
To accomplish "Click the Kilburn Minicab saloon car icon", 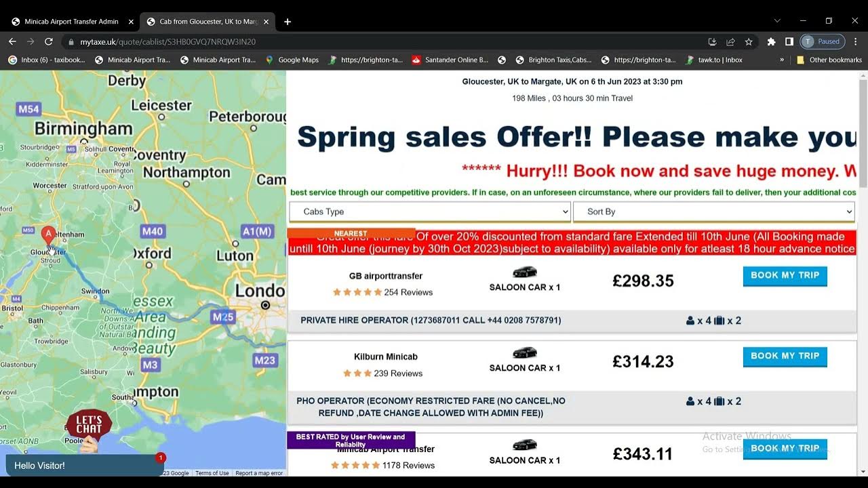I will pos(525,353).
